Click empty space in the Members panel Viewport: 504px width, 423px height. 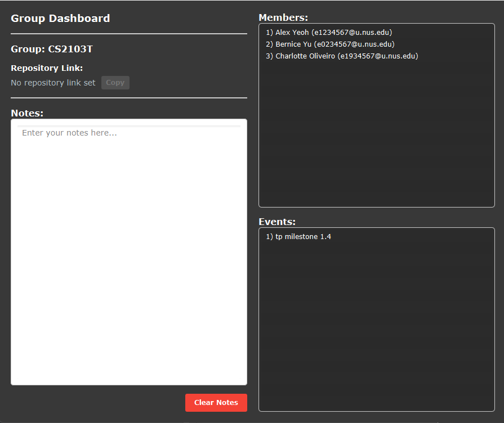[x=376, y=141]
